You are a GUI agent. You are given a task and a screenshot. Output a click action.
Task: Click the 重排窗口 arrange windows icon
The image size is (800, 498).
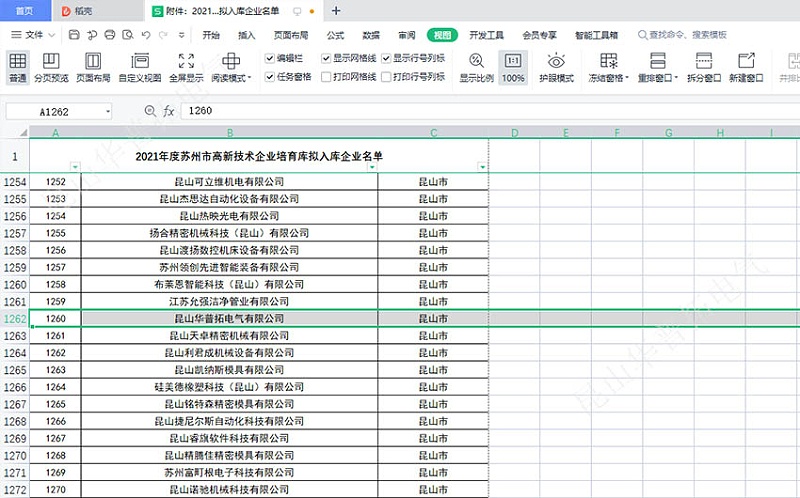(658, 61)
